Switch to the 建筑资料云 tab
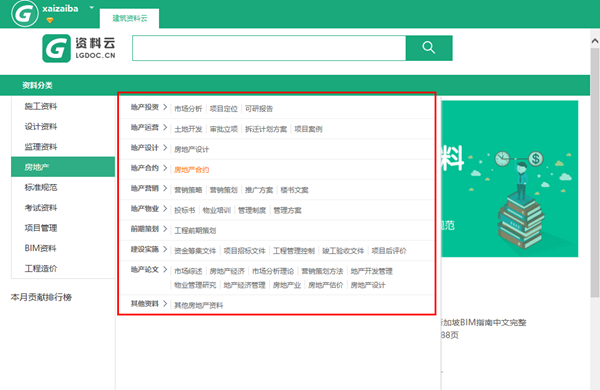 coord(130,18)
